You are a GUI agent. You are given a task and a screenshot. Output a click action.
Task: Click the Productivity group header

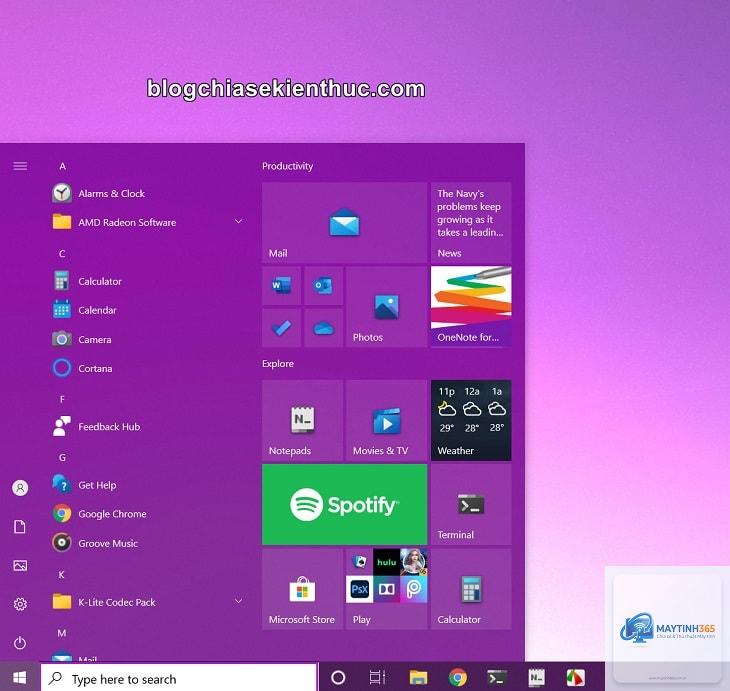[x=287, y=166]
